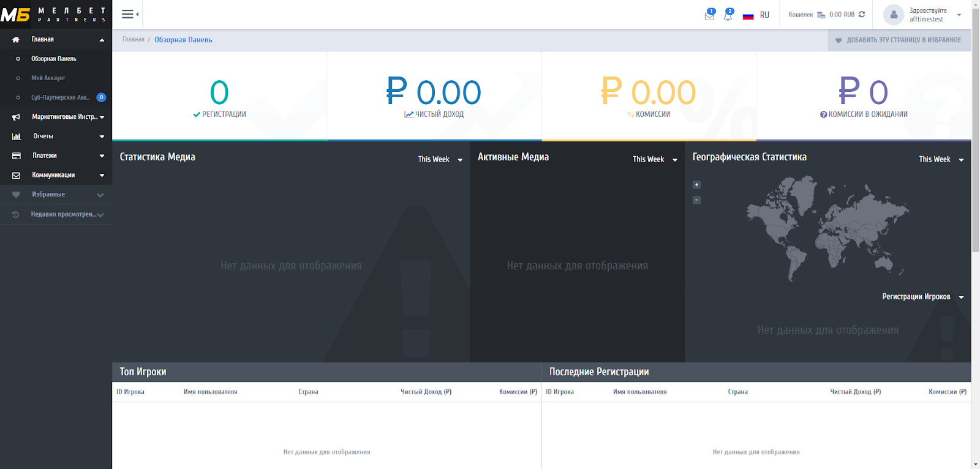
Task: Click the bar chart Отчеты icon
Action: tap(17, 137)
